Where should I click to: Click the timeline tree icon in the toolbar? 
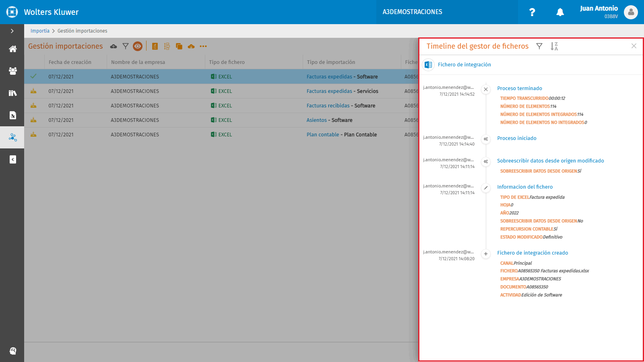(167, 46)
